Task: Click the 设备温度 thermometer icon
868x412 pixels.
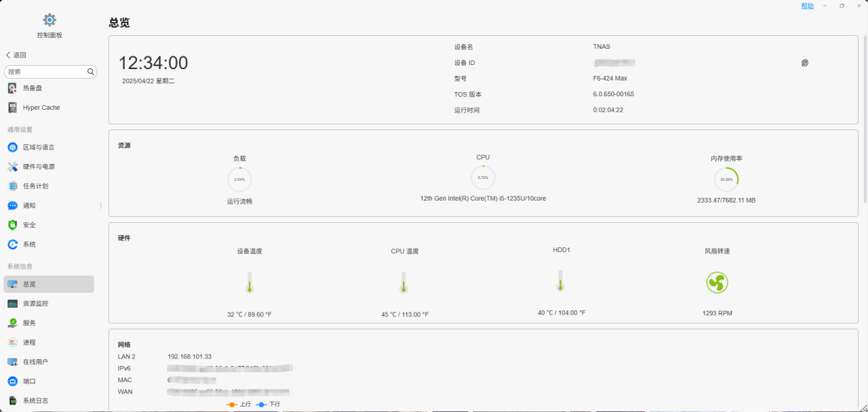Action: point(250,282)
